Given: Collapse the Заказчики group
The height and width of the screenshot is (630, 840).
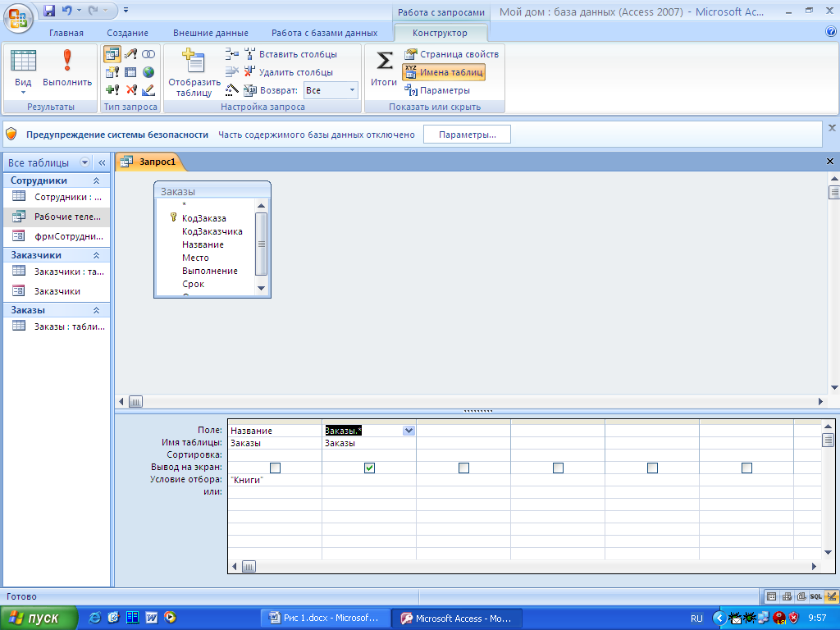Looking at the screenshot, I should coord(97,256).
